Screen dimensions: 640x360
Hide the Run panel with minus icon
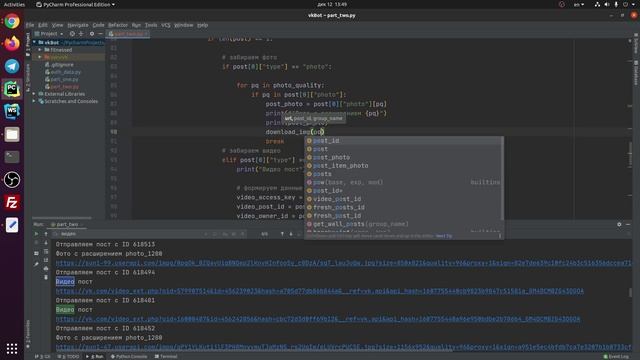click(628, 224)
